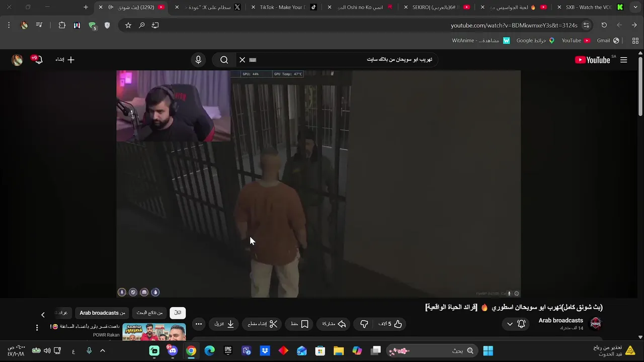Open options menu for POWR Rakan video
The height and width of the screenshot is (362, 644).
pyautogui.click(x=37, y=328)
